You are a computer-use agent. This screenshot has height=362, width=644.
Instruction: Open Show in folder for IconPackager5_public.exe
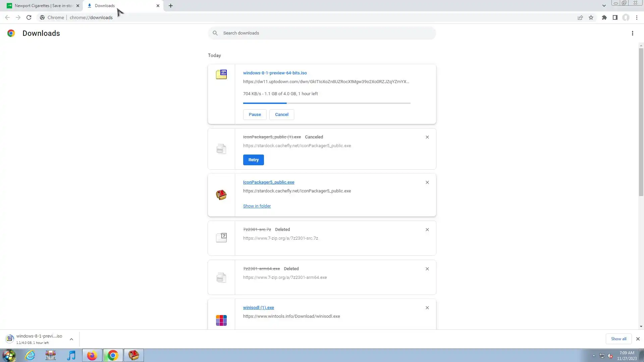(257, 206)
